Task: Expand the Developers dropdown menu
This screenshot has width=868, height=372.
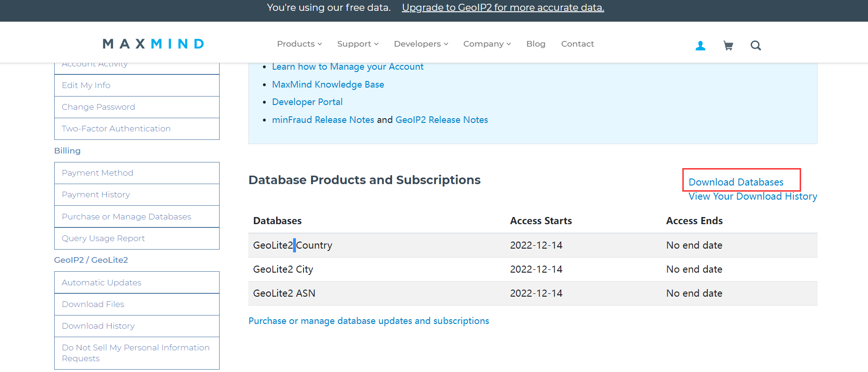Action: click(421, 44)
